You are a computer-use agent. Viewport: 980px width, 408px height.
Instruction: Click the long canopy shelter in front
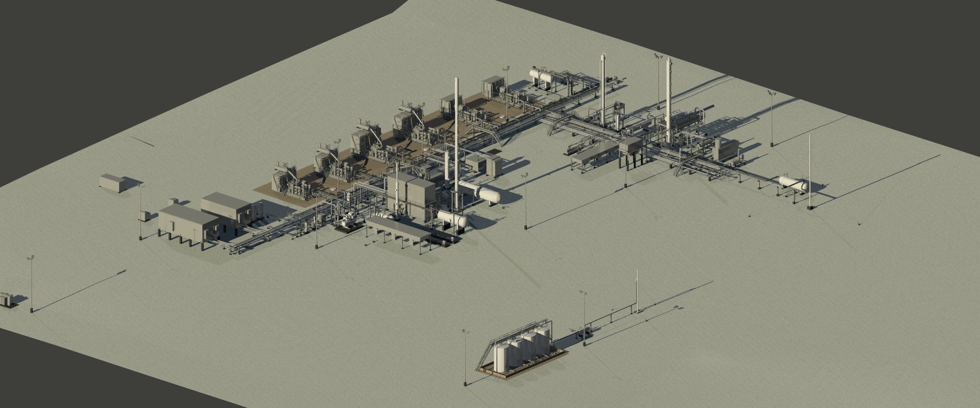(398, 230)
